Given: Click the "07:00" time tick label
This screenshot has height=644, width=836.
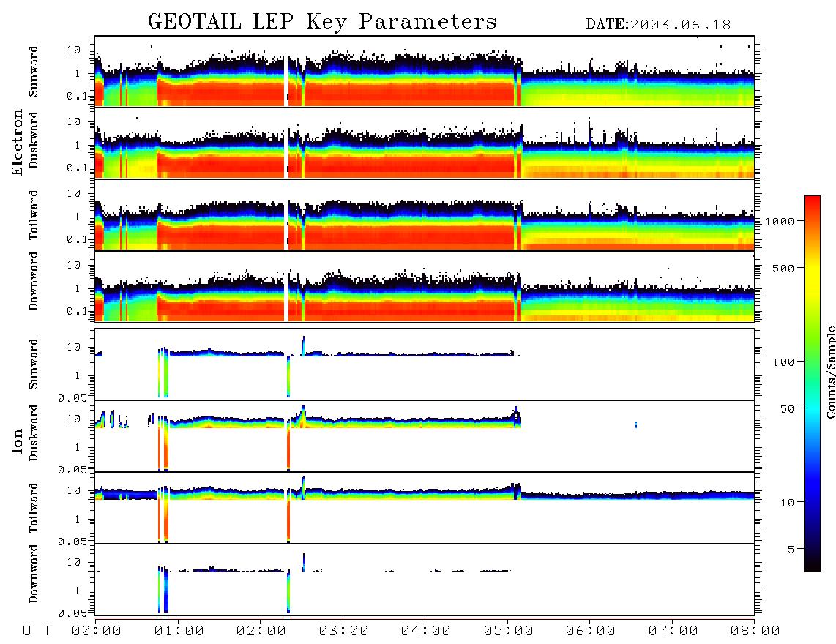Looking at the screenshot, I should click(673, 632).
